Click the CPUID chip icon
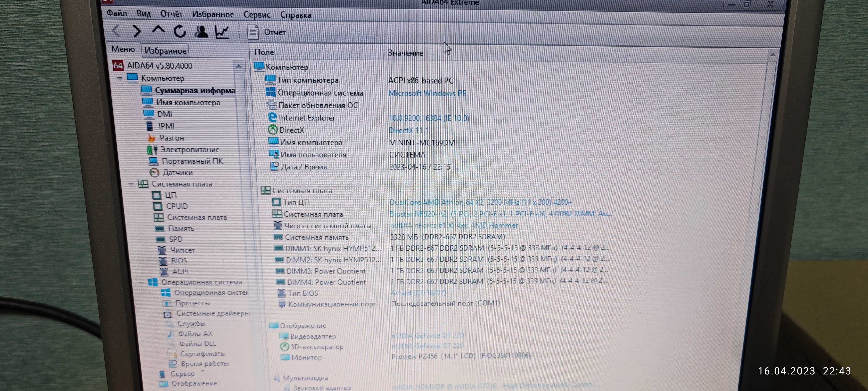This screenshot has height=391, width=868. pyautogui.click(x=157, y=206)
